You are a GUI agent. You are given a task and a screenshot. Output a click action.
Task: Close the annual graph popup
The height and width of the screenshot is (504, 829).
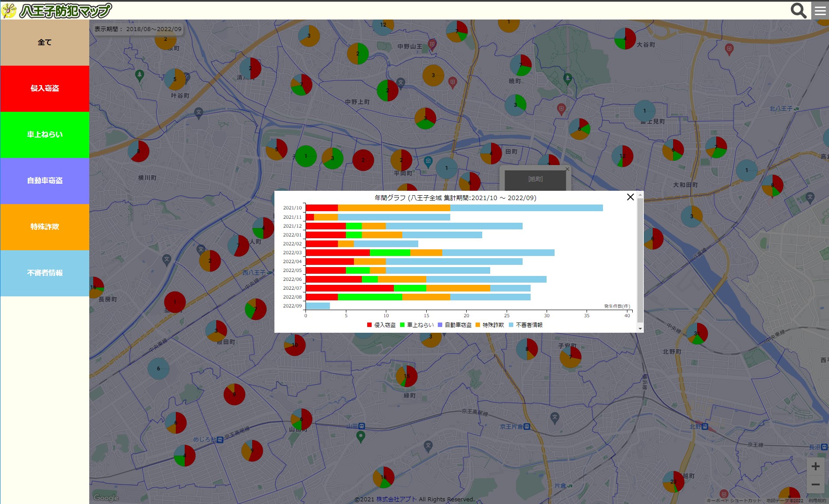click(x=630, y=197)
